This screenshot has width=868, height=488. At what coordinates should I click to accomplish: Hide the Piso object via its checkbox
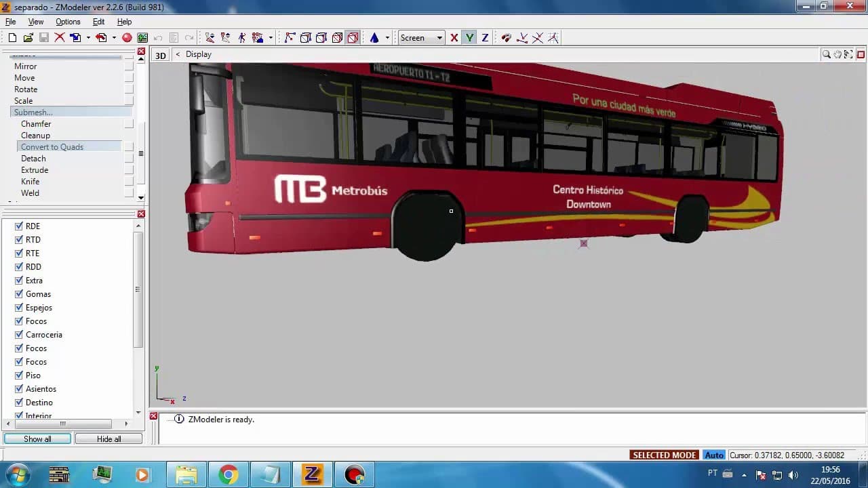coord(19,375)
